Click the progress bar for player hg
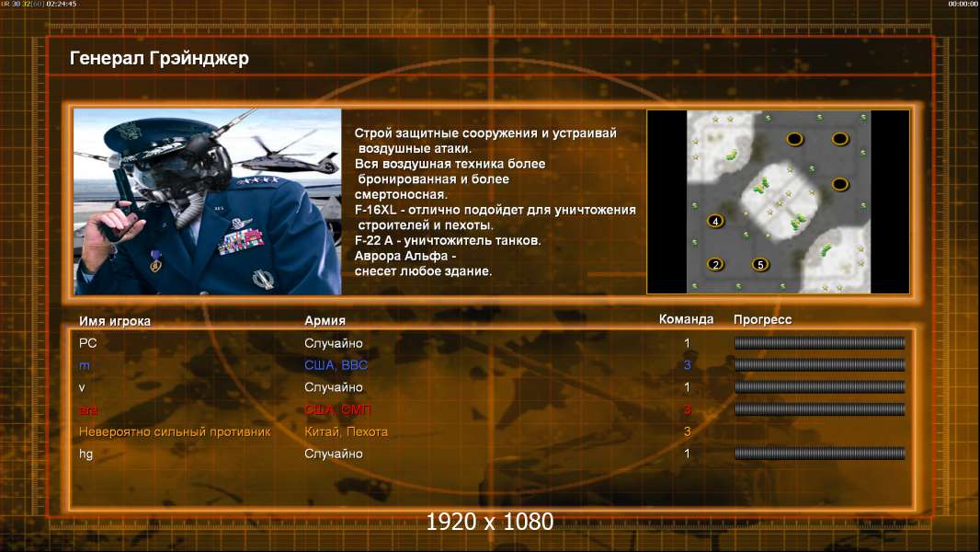The height and width of the screenshot is (552, 980). [819, 454]
